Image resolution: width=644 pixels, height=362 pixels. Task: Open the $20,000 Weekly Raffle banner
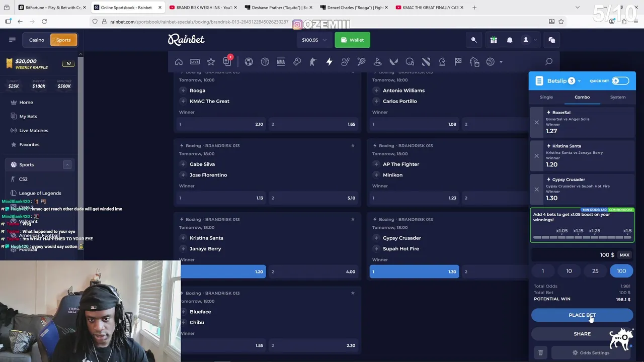point(39,64)
